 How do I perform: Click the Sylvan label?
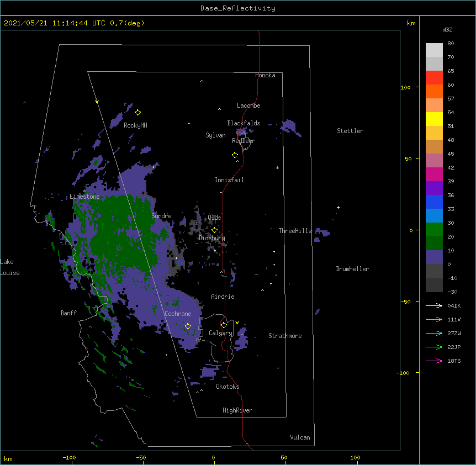pos(215,135)
